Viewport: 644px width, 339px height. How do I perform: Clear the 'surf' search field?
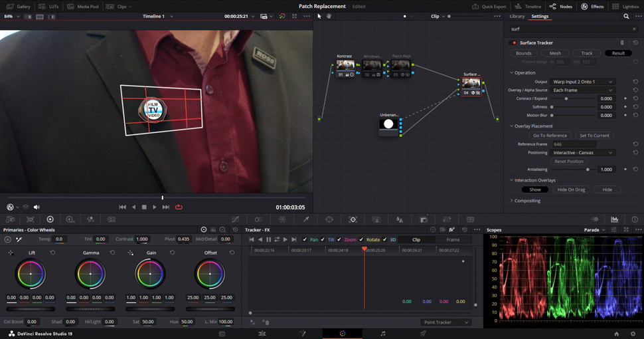[634, 29]
